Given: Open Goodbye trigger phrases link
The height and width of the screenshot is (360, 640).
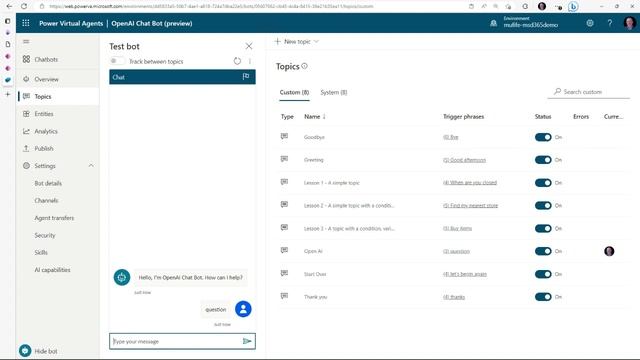Looking at the screenshot, I should [451, 137].
